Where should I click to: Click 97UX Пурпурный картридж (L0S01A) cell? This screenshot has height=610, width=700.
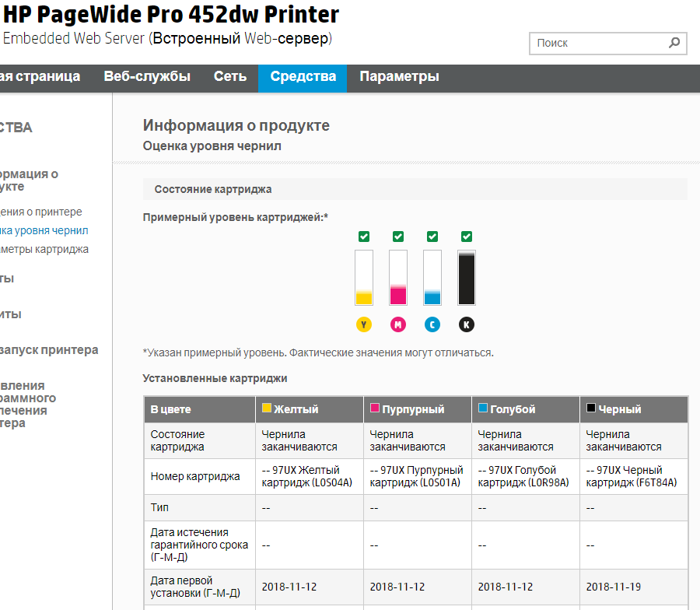[418, 476]
